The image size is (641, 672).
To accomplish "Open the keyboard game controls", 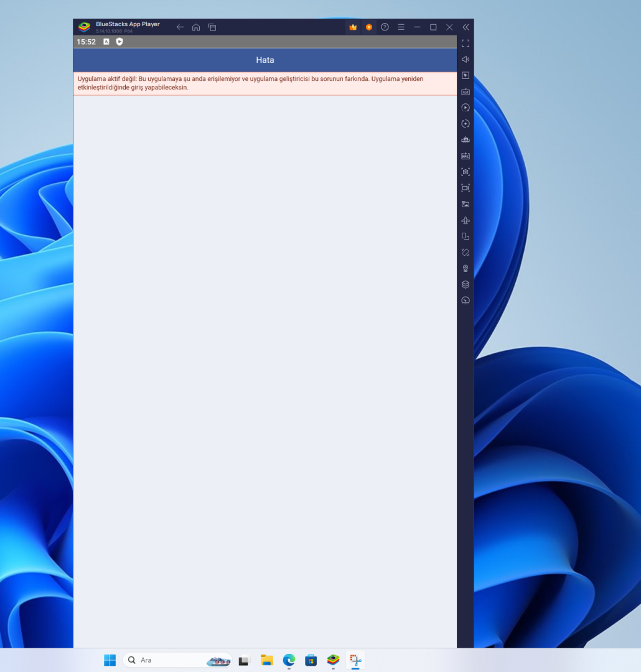I will pos(466,91).
